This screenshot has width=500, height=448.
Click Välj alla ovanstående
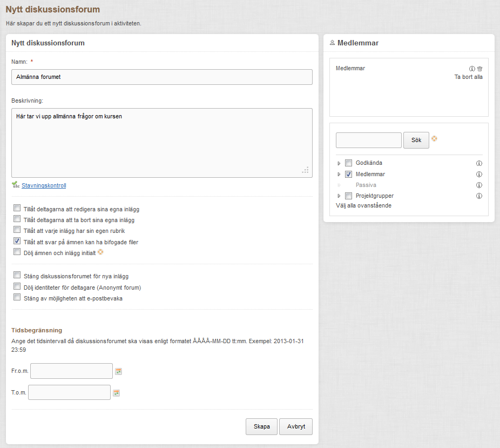[363, 205]
